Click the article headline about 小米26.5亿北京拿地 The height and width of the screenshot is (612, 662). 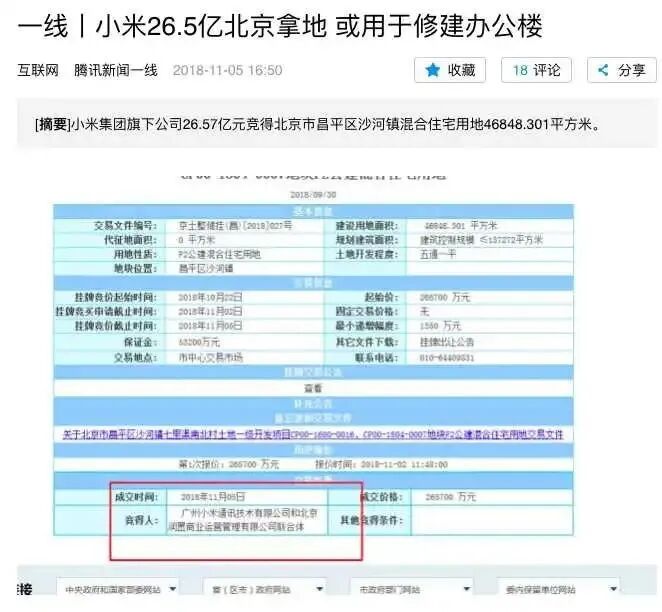pyautogui.click(x=280, y=26)
